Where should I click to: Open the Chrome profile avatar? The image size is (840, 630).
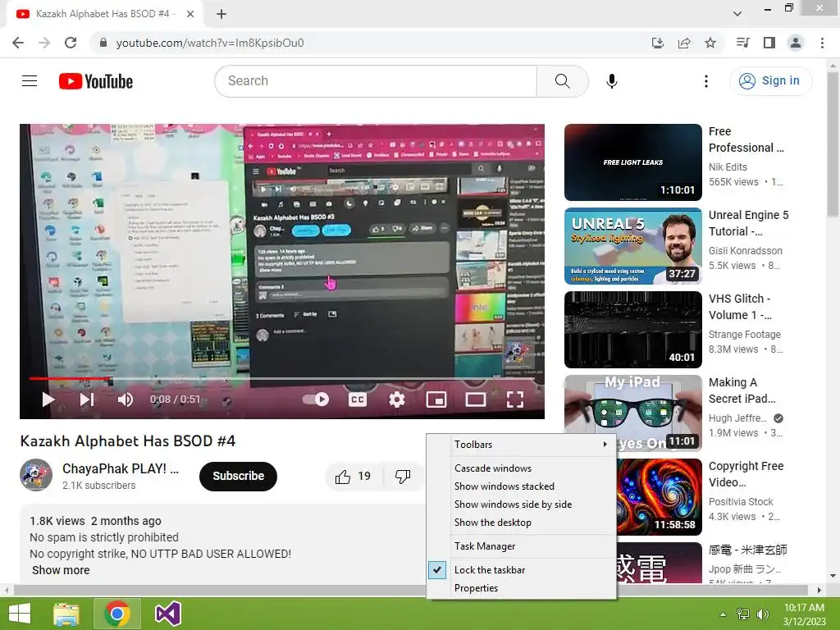tap(796, 43)
